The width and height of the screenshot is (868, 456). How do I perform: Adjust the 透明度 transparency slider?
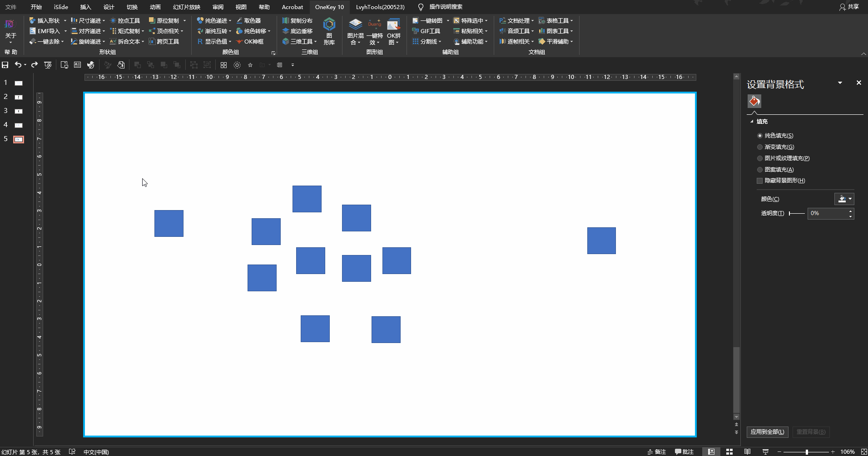click(x=797, y=213)
